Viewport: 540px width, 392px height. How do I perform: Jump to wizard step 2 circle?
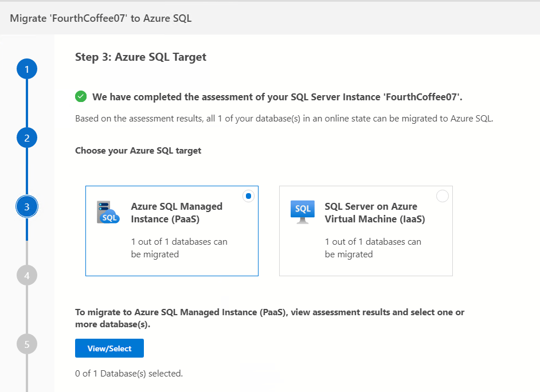[27, 138]
